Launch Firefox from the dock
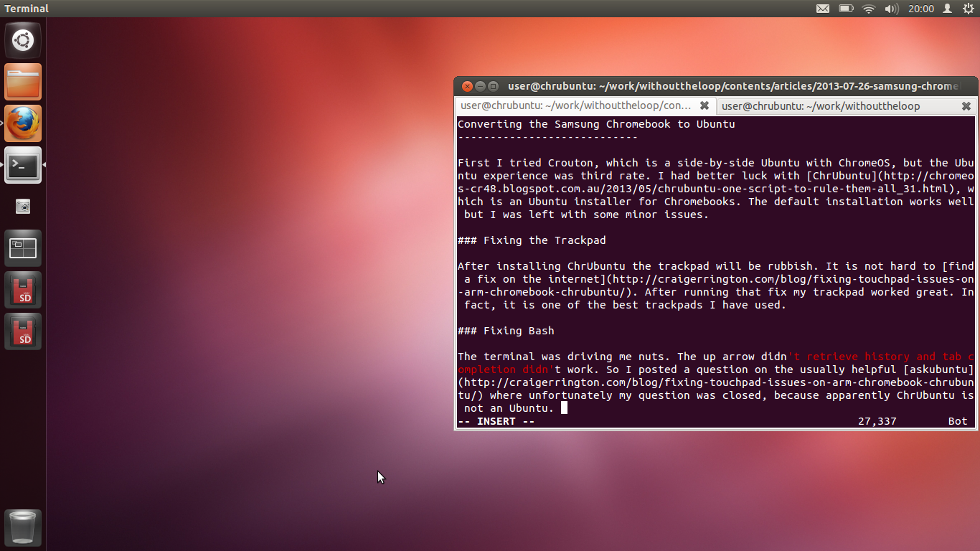This screenshot has height=551, width=980. point(23,123)
